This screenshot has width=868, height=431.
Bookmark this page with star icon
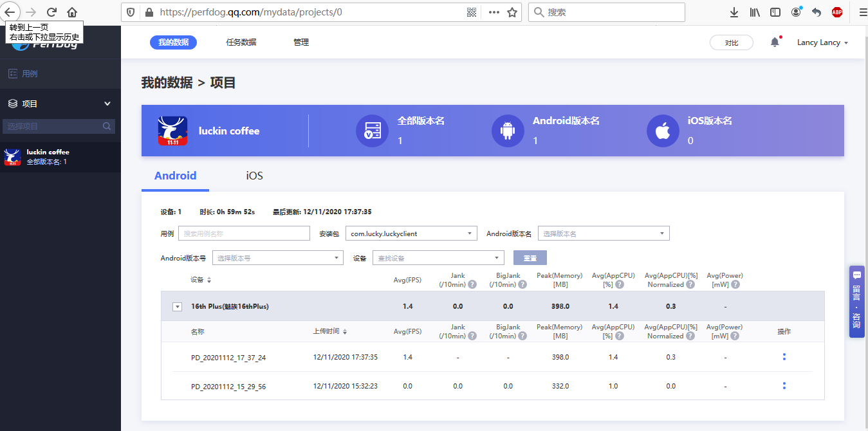tap(512, 12)
